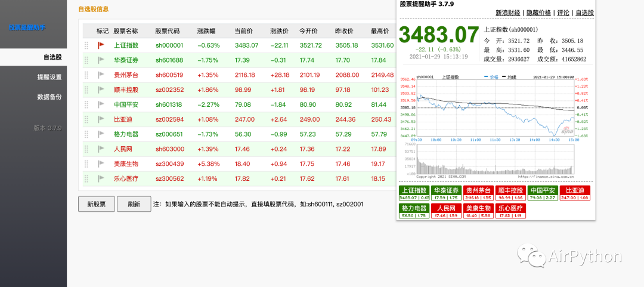Toggle the flag marker for 格力电器
This screenshot has height=287, width=644.
click(x=101, y=134)
